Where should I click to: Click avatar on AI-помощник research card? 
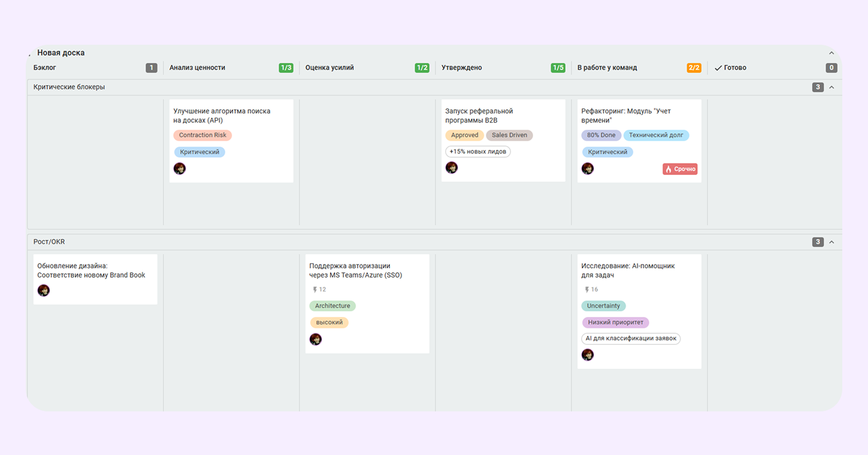point(587,355)
